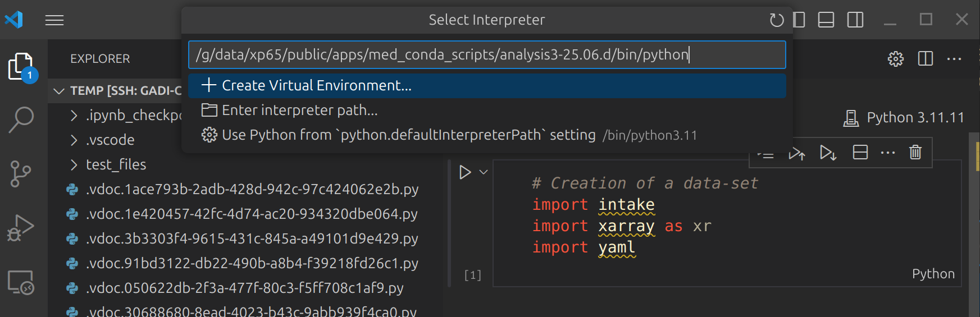The image size is (980, 317).
Task: Open file .vdoc.050622db-2f3a-477f-80c3-f5ff708c1af9.py
Action: (x=244, y=288)
